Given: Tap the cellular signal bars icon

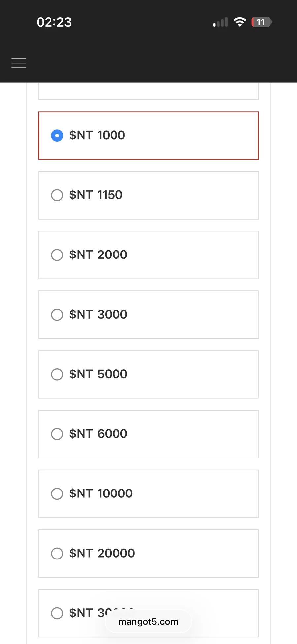Looking at the screenshot, I should [220, 22].
